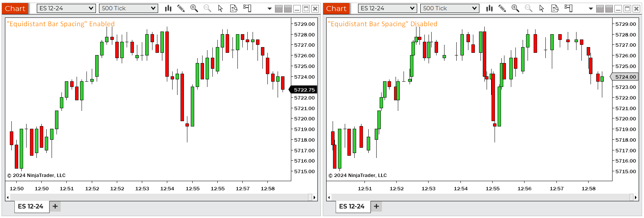This screenshot has height=218, width=644.
Task: Click the 5724.00 price marker, right chart
Action: [x=624, y=77]
